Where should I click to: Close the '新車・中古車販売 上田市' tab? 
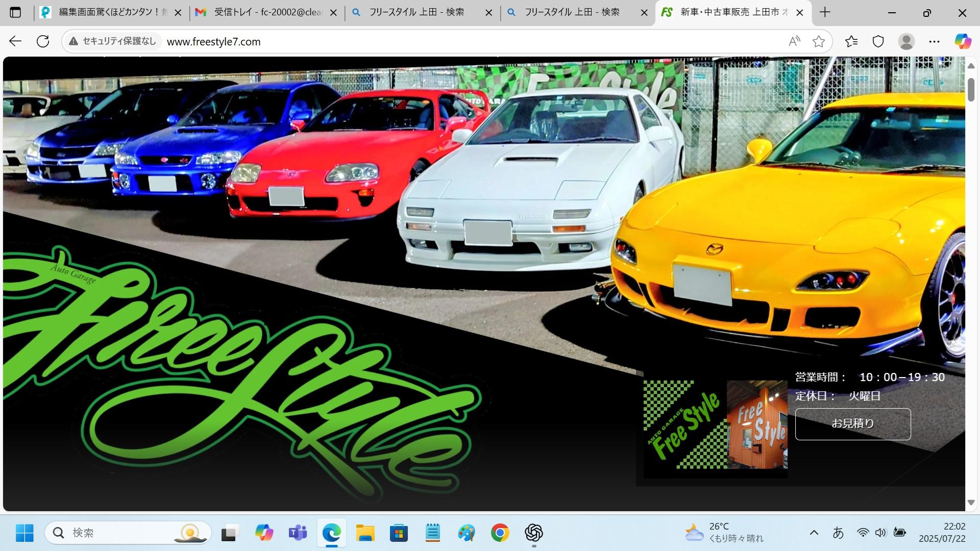pyautogui.click(x=800, y=13)
